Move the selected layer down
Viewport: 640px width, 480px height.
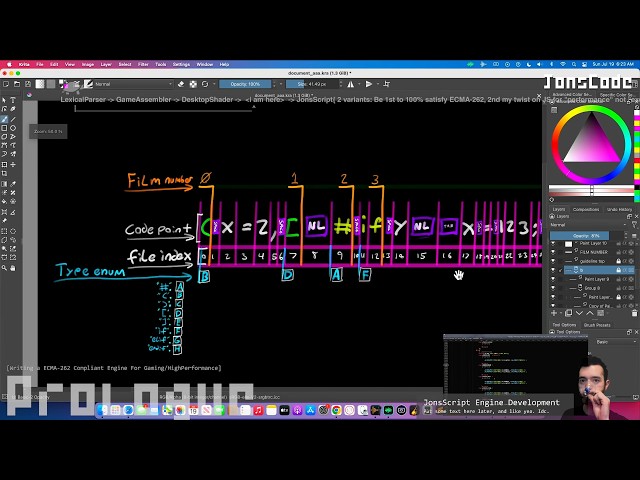click(579, 313)
